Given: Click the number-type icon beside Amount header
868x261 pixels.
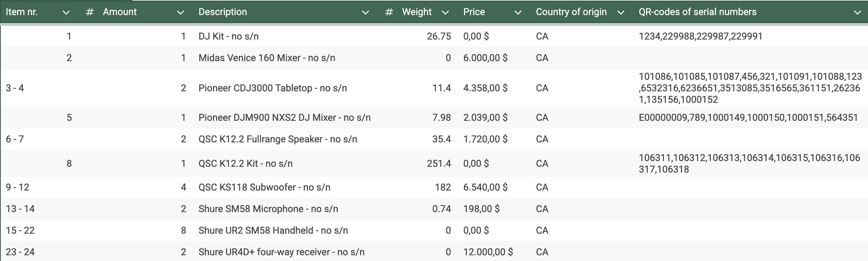Looking at the screenshot, I should click(90, 12).
